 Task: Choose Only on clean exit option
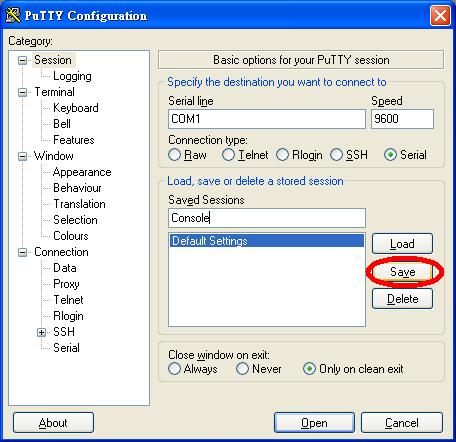(309, 369)
